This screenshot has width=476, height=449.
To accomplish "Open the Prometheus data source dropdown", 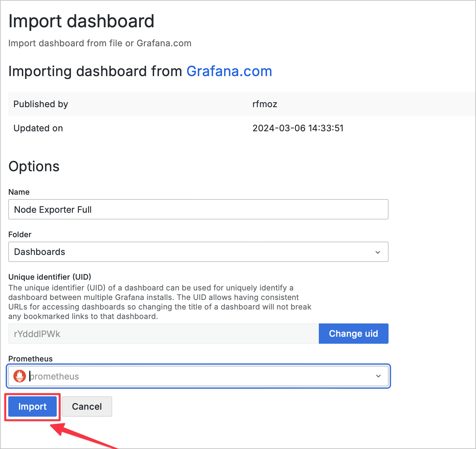I will (198, 376).
